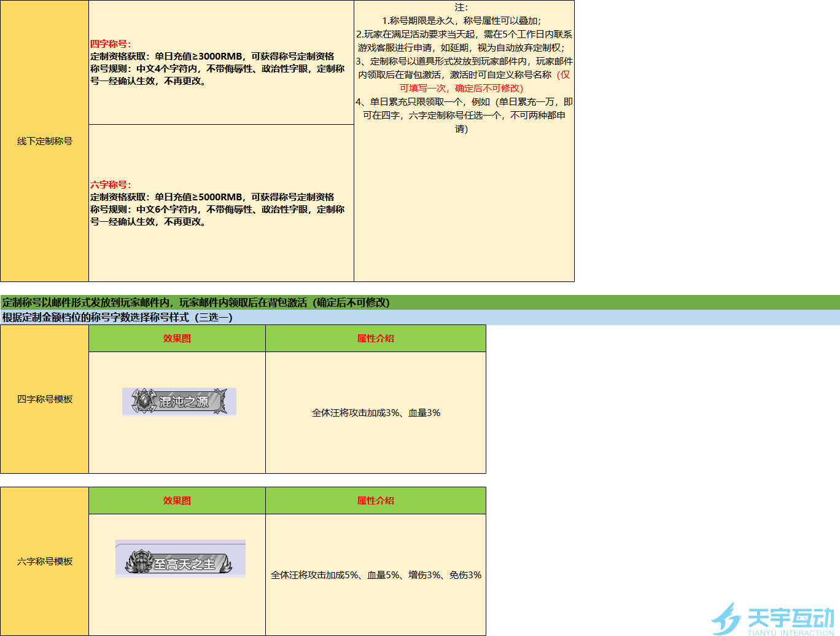
Task: Click the 混沌之源 title badge image
Action: (x=179, y=401)
